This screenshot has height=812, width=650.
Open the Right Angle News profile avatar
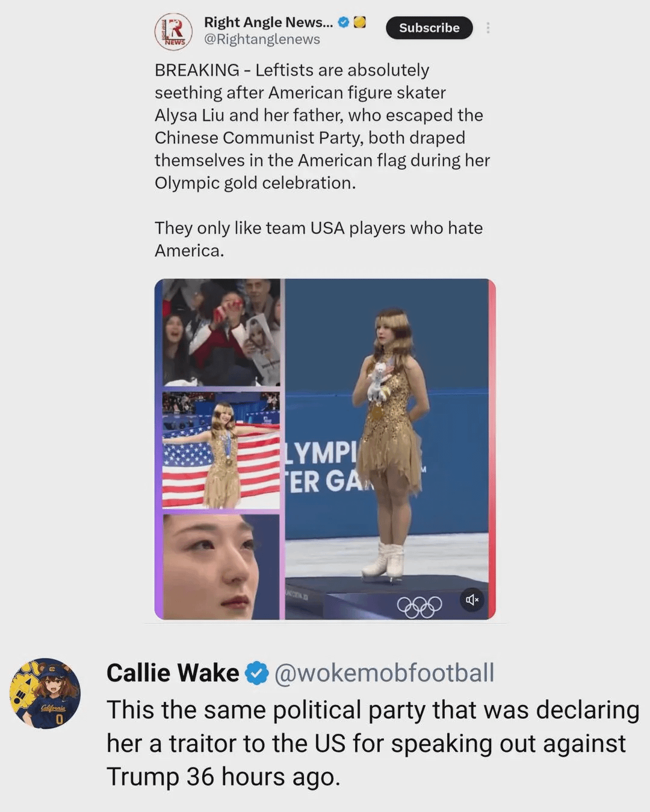pyautogui.click(x=173, y=31)
